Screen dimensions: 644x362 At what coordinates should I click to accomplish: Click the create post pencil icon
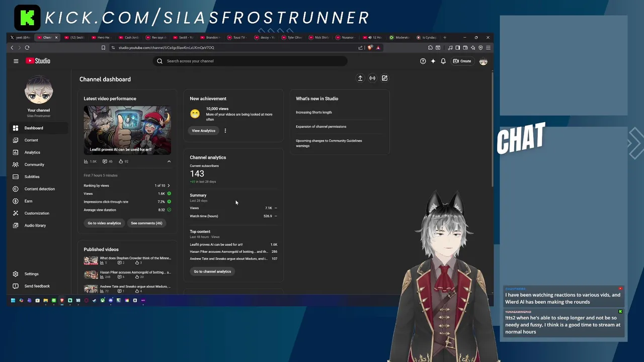click(x=384, y=78)
